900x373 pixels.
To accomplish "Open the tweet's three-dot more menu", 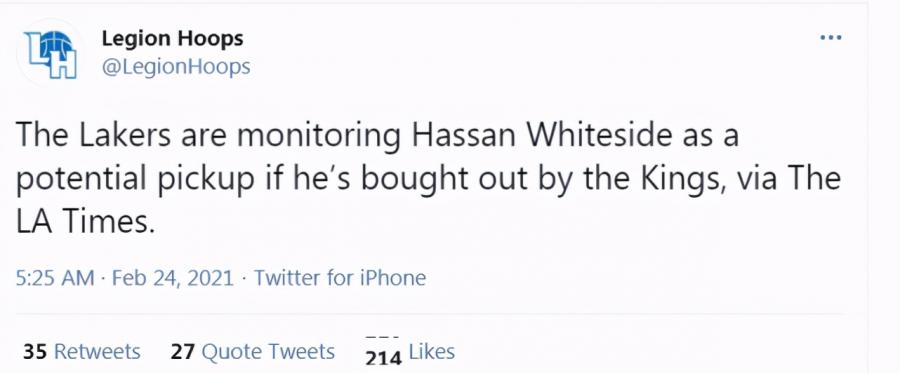I will click(831, 38).
